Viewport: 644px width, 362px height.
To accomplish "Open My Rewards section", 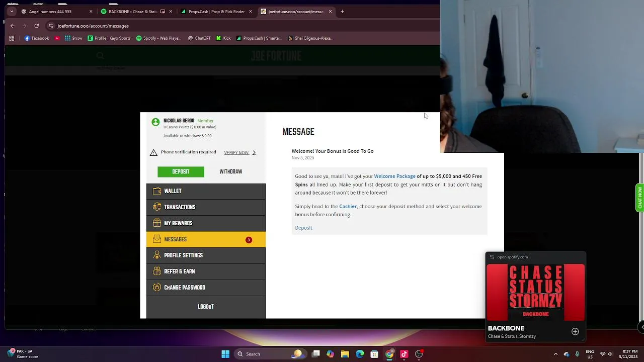I will [206, 223].
